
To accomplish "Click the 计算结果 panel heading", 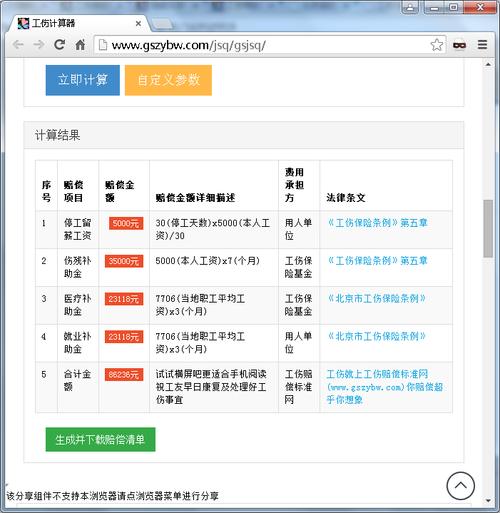I will 58,135.
